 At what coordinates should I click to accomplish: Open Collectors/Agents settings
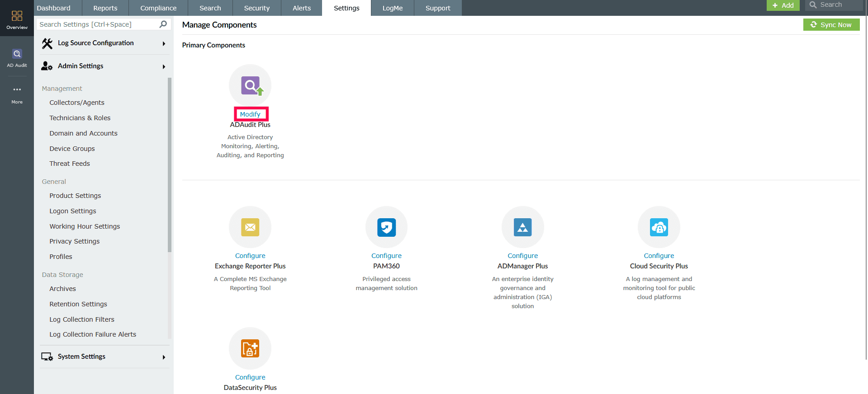(x=77, y=103)
